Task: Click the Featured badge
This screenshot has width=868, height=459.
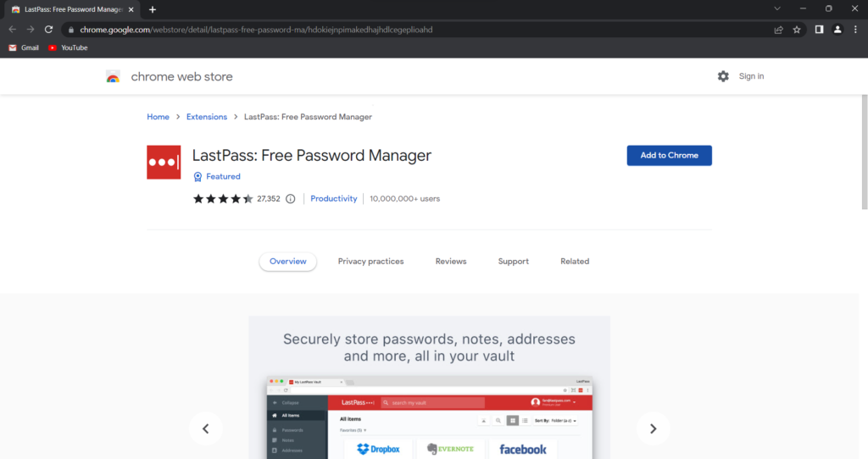Action: coord(217,176)
